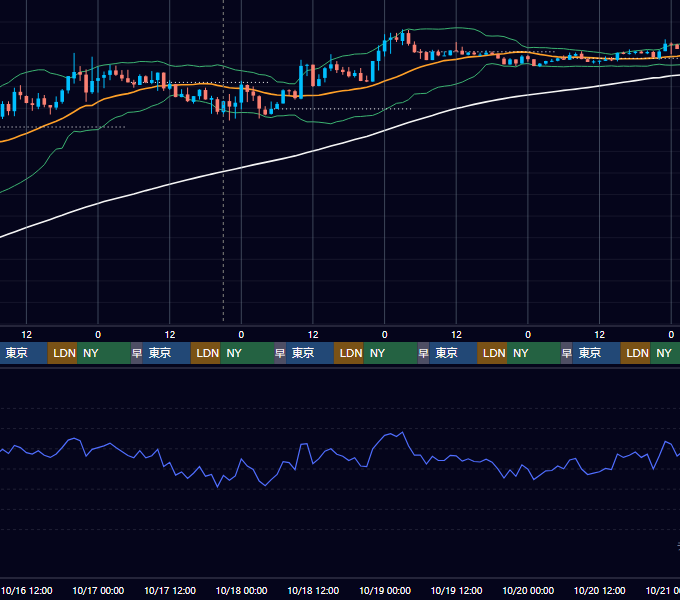
Task: Click the 早 early-session block after 10/18 00:00
Action: [280, 353]
